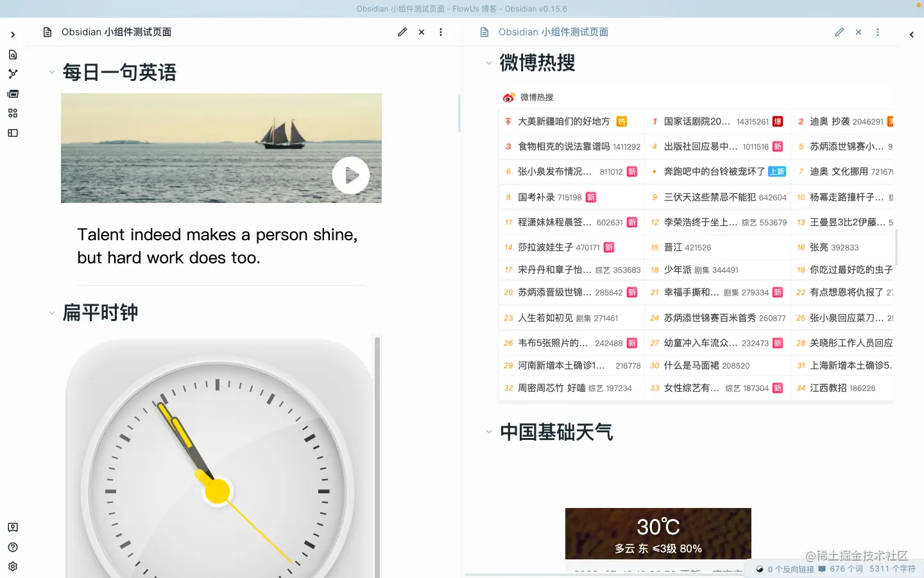924x578 pixels.
Task: Open 什么是马面裙 entry
Action: pyautogui.click(x=692, y=365)
